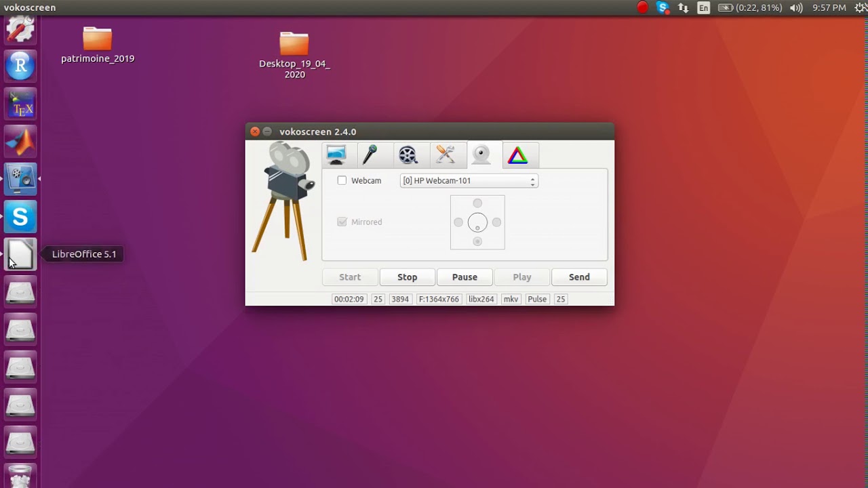Launch MATLAB from the dock
Viewport: 868px width, 488px height.
(20, 142)
